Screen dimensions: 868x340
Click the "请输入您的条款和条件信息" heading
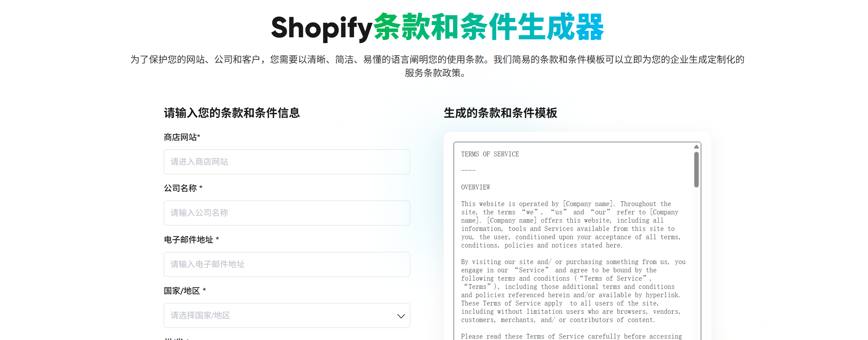(232, 113)
